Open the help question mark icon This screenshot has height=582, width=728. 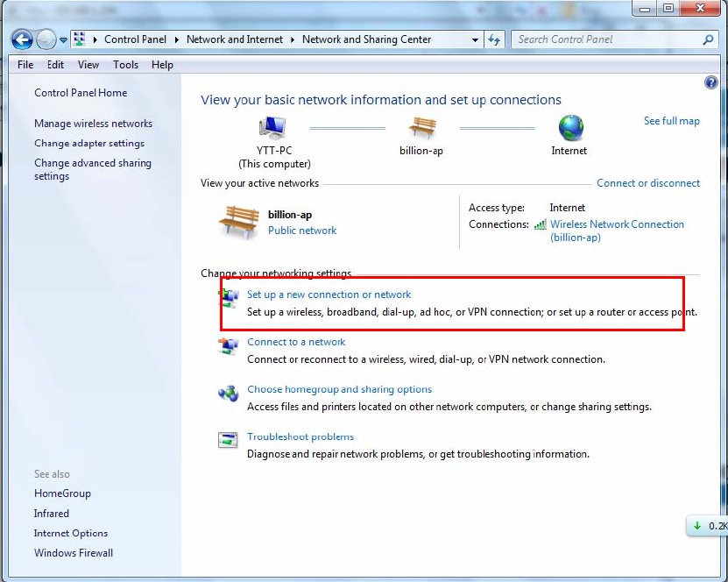pyautogui.click(x=710, y=82)
